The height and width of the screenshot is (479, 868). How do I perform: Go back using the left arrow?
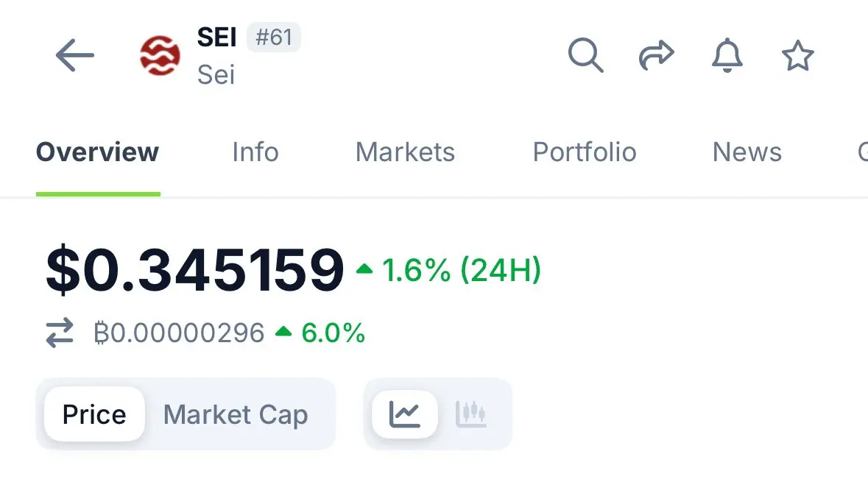75,55
